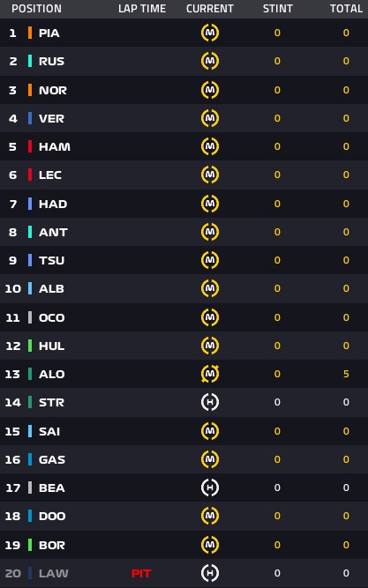The image size is (368, 588).
Task: Click ALO's total tyre laps value 5
Action: click(346, 374)
